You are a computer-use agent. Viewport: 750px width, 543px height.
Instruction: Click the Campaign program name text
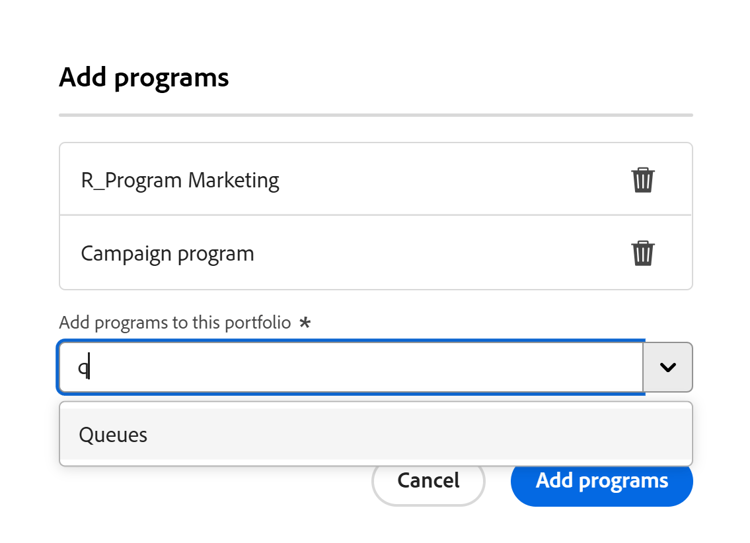[167, 253]
